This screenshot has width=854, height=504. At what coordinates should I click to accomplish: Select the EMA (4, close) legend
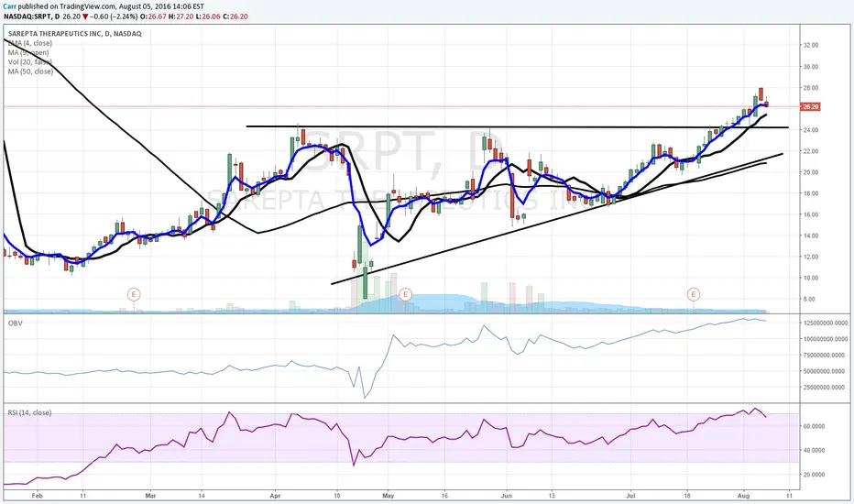(30, 43)
